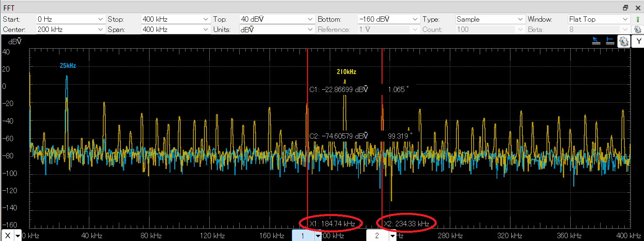Click the green up arrow icon

[637, 19]
